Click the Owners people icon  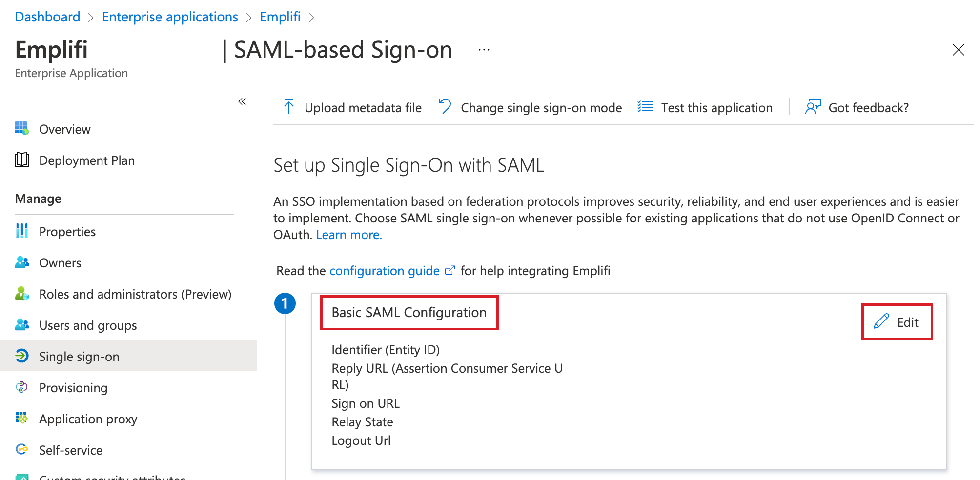pyautogui.click(x=22, y=262)
